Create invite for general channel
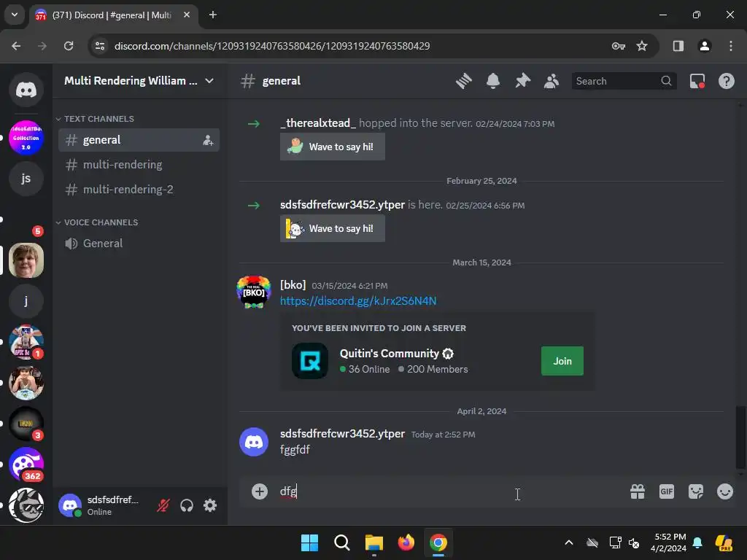747x560 pixels. pos(208,140)
